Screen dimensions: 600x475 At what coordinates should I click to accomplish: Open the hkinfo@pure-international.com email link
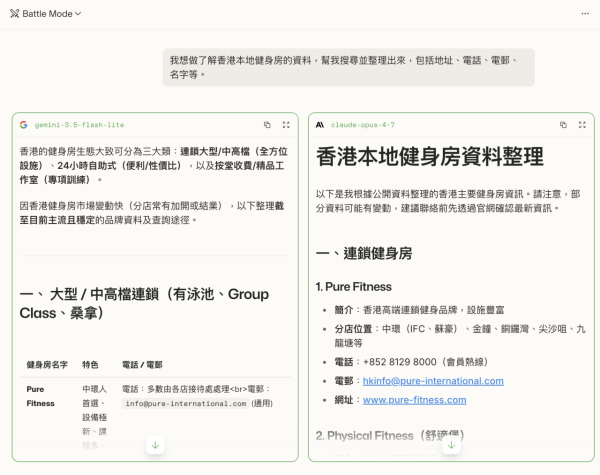(x=433, y=381)
